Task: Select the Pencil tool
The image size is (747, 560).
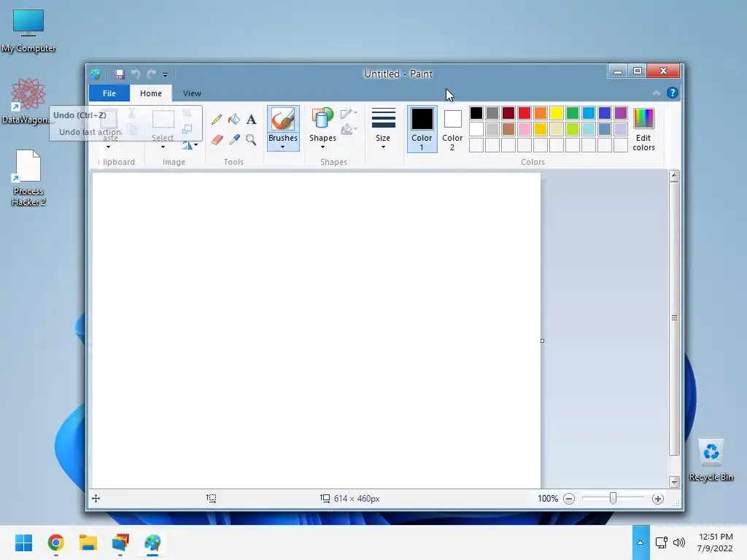Action: [x=217, y=119]
